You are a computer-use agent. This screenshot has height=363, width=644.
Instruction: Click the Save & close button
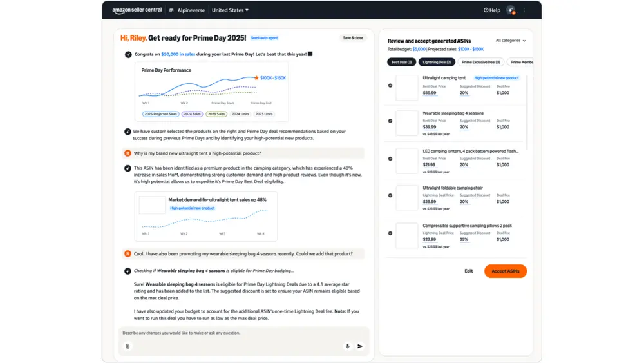click(353, 38)
